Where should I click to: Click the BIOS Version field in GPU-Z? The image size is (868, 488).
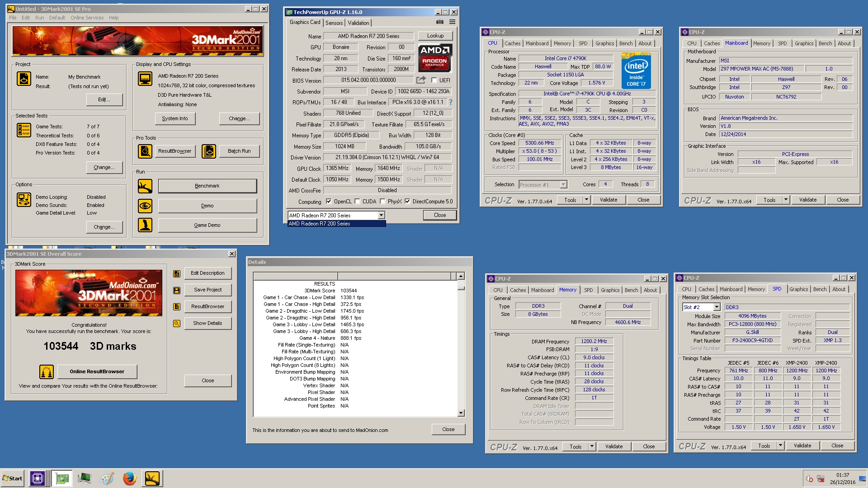click(x=368, y=80)
